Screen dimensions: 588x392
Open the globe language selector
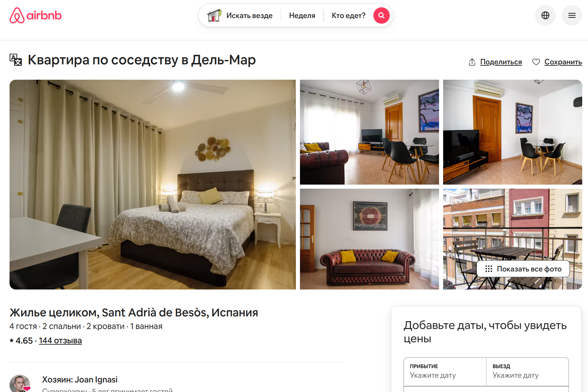pyautogui.click(x=545, y=15)
